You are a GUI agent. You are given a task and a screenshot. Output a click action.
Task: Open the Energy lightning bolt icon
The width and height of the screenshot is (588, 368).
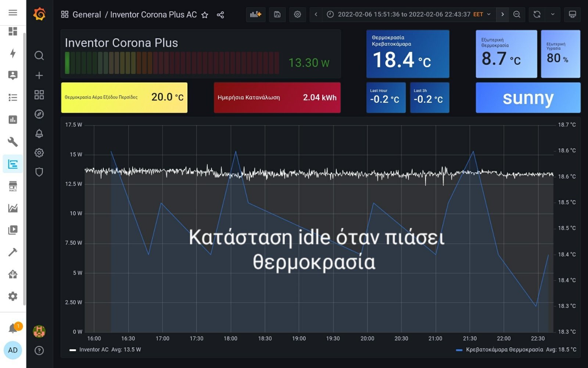point(13,53)
